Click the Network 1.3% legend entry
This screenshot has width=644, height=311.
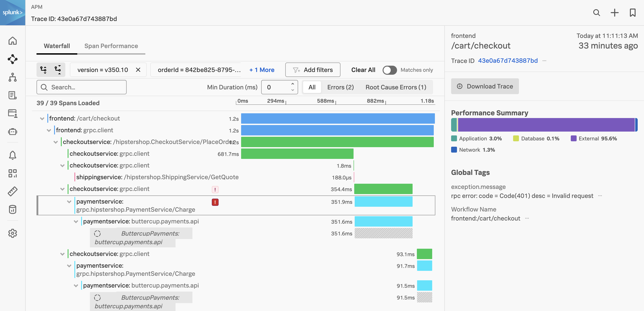point(473,150)
